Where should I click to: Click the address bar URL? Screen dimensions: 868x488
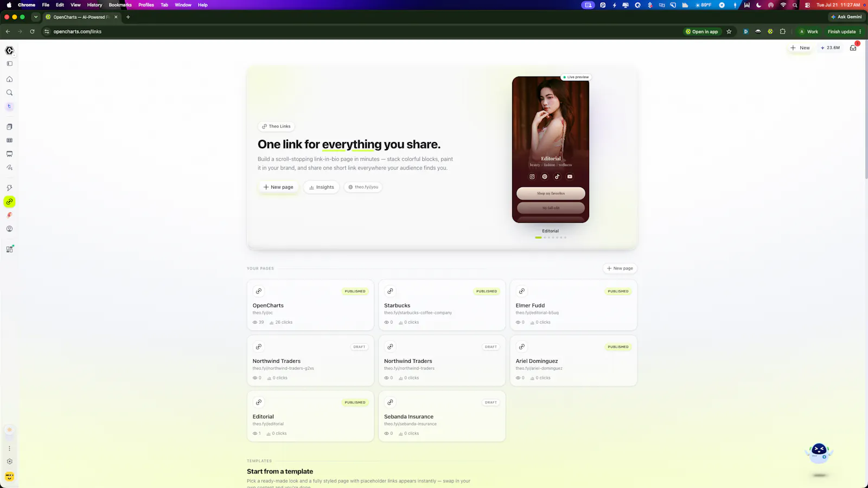(x=78, y=31)
